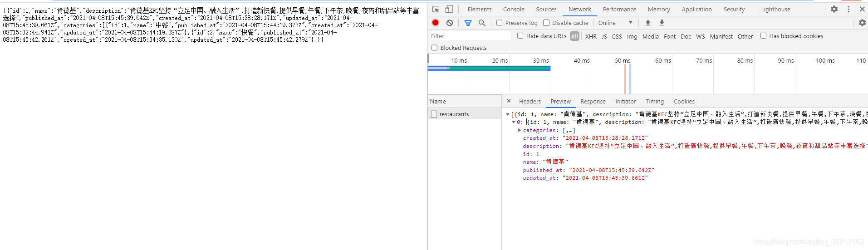The height and width of the screenshot is (250, 868).
Task: Filter requests by JS
Action: (604, 36)
